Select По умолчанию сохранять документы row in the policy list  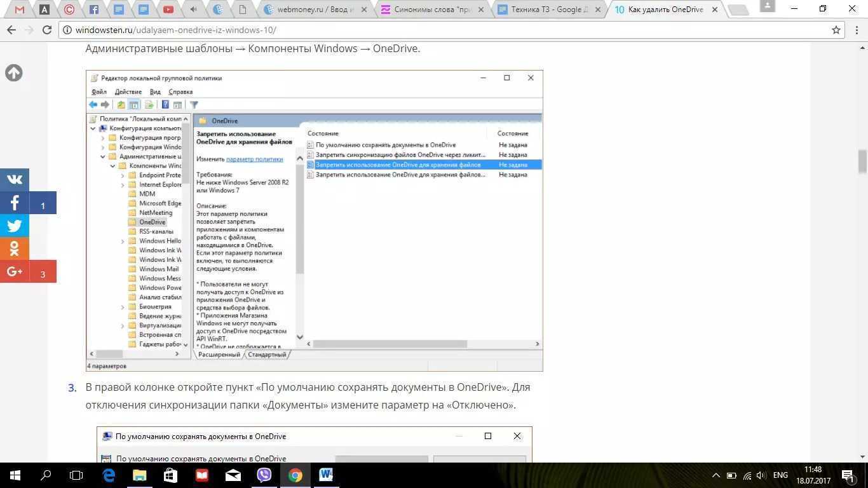[424, 145]
